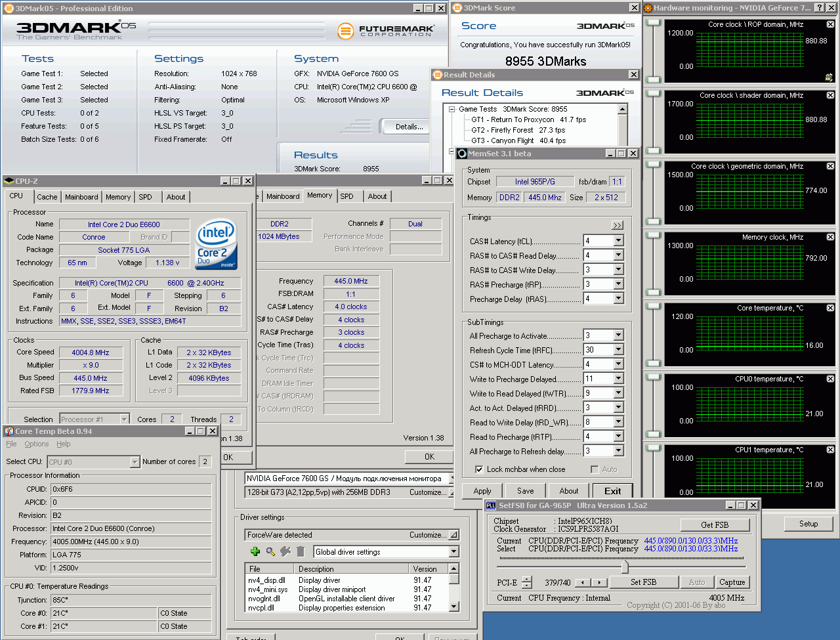This screenshot has height=640, width=840.
Task: Open the Precharge Delay (tRAS) dropdown
Action: pyautogui.click(x=618, y=299)
